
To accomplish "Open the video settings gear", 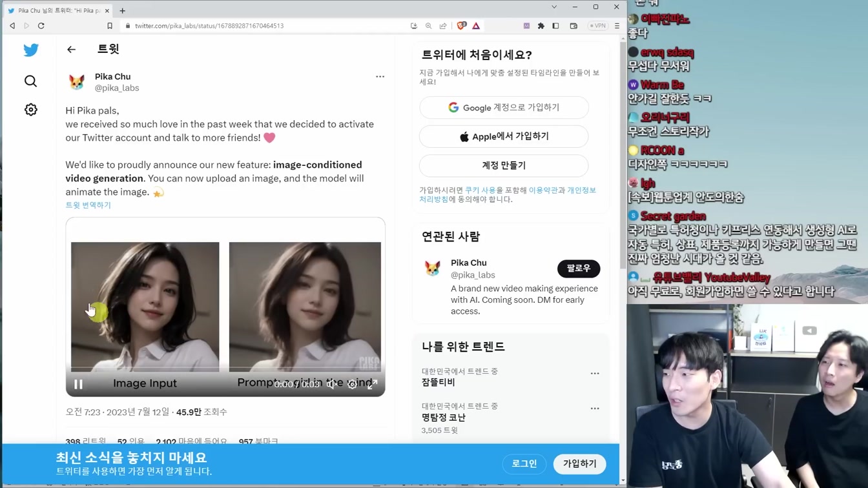I will click(352, 384).
